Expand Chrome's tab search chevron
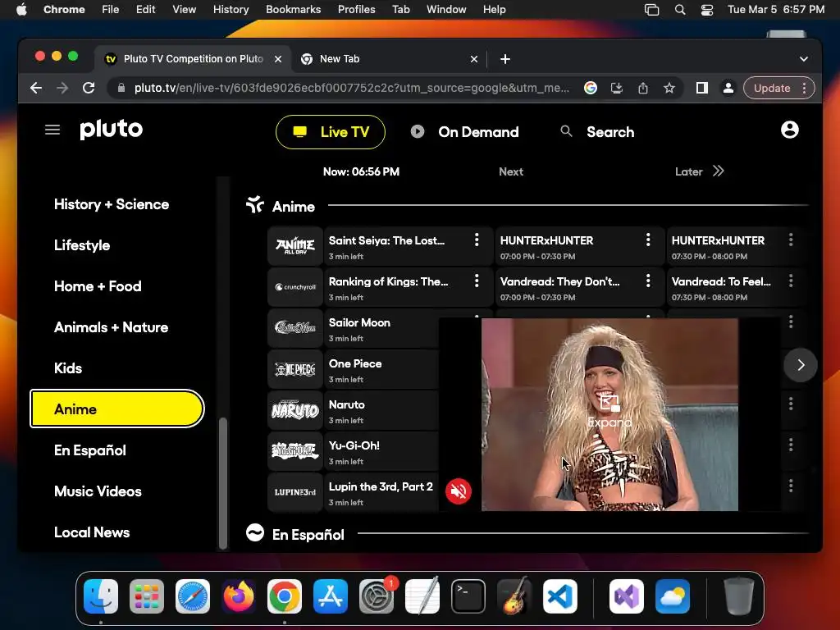Screen dimensions: 840x630 tap(803, 59)
